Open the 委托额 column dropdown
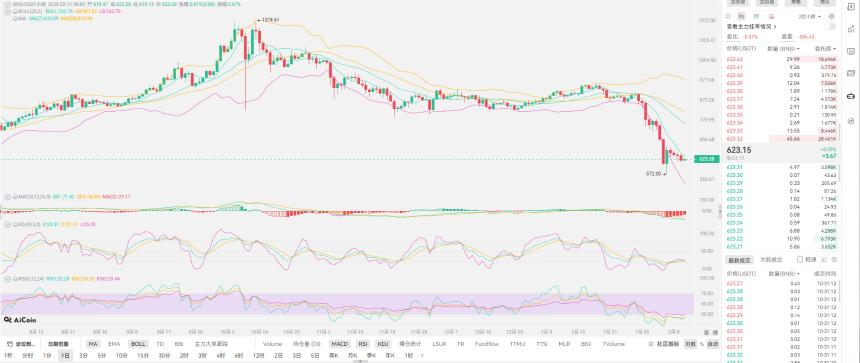The height and width of the screenshot is (363, 860). click(825, 48)
